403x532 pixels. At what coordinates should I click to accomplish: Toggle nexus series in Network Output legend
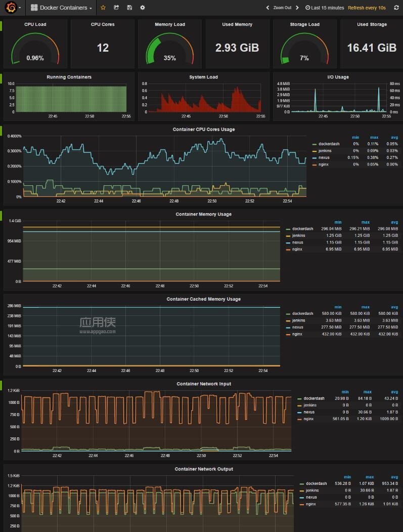click(311, 497)
